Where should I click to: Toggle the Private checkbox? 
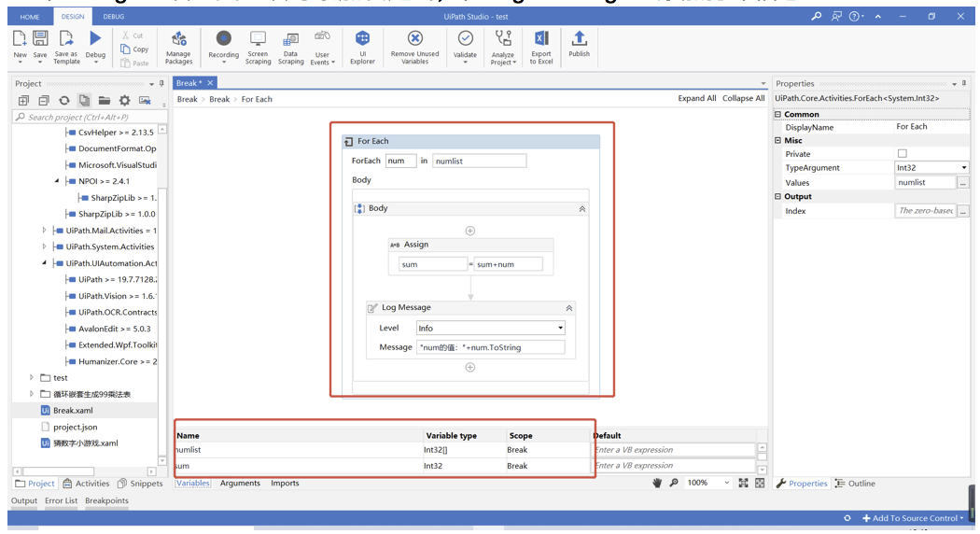pos(902,153)
